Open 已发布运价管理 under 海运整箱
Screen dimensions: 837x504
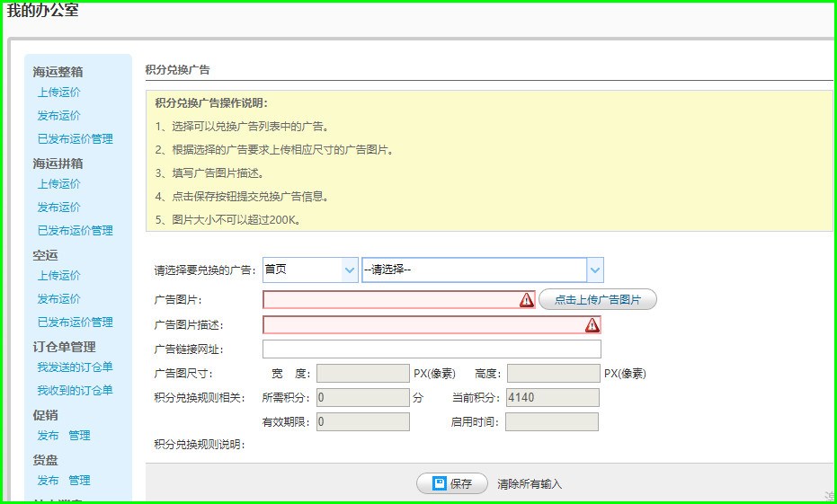(x=75, y=138)
